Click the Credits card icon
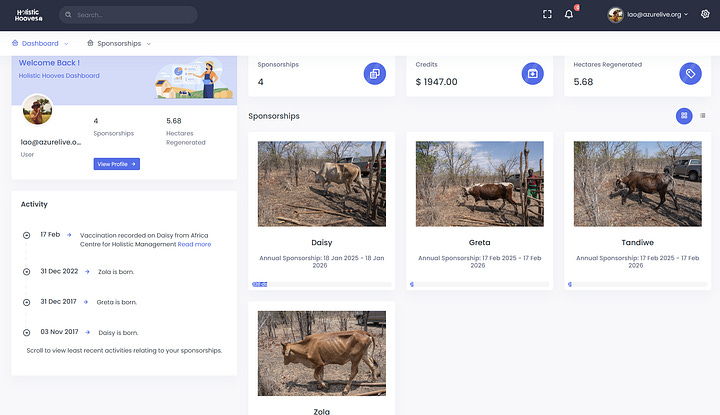 (533, 73)
